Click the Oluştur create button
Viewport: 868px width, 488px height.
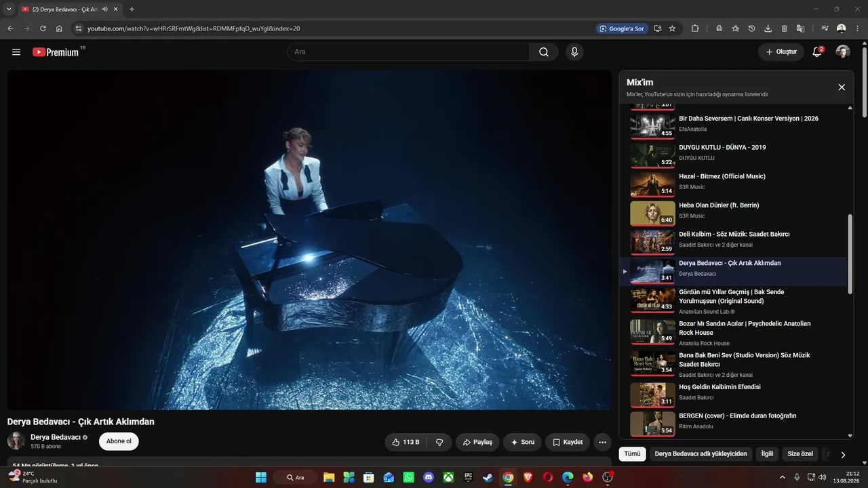click(x=781, y=52)
